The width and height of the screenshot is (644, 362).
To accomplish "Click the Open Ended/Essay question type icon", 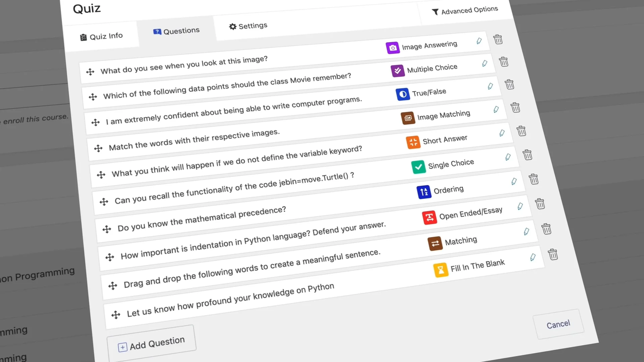I will (x=429, y=217).
